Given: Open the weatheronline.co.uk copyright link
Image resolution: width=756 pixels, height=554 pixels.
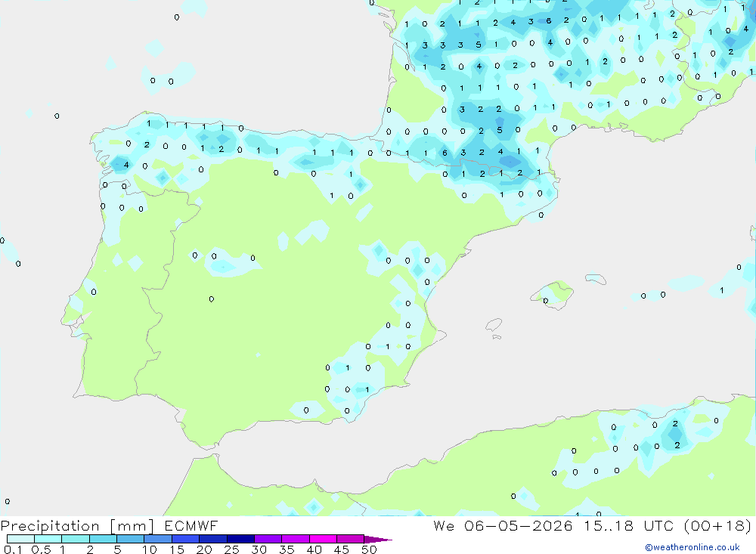Looking at the screenshot, I should (x=692, y=547).
